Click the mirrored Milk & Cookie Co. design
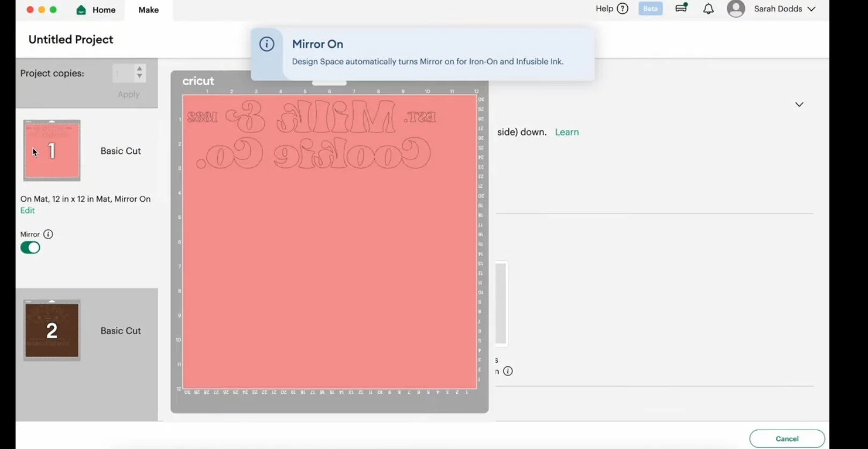This screenshot has height=449, width=868. 311,134
